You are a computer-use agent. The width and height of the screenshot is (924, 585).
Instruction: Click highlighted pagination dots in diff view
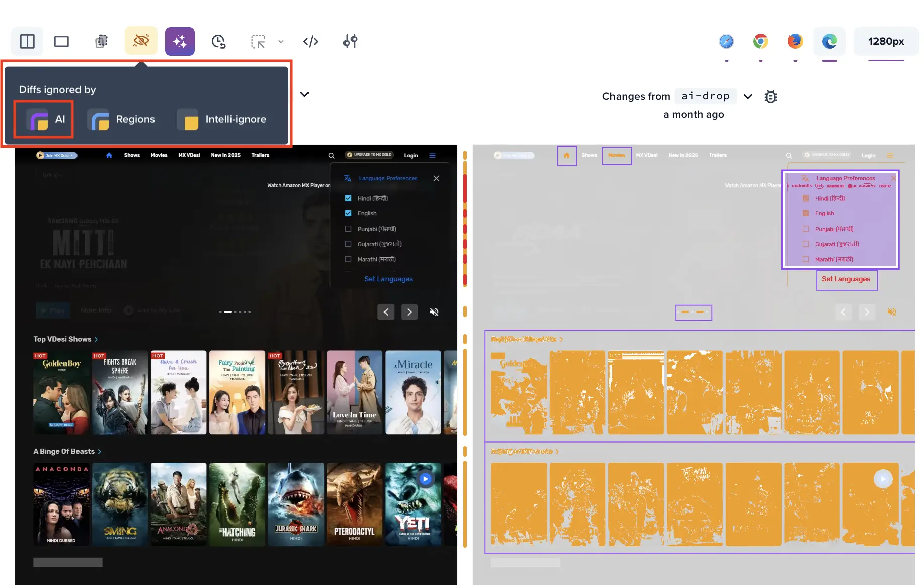(693, 312)
